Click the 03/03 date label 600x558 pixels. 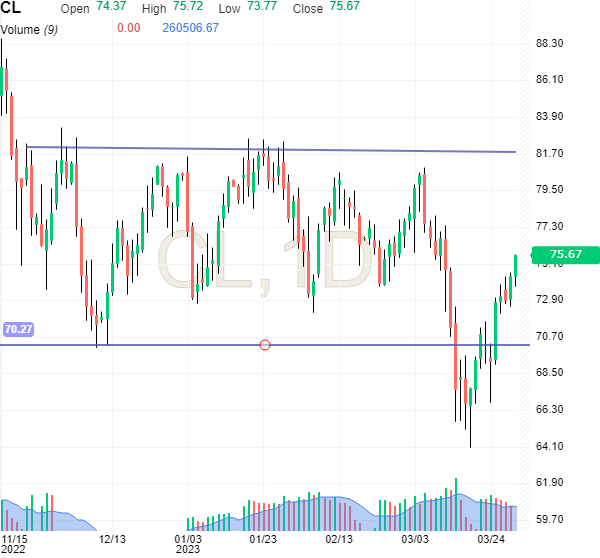tap(415, 539)
